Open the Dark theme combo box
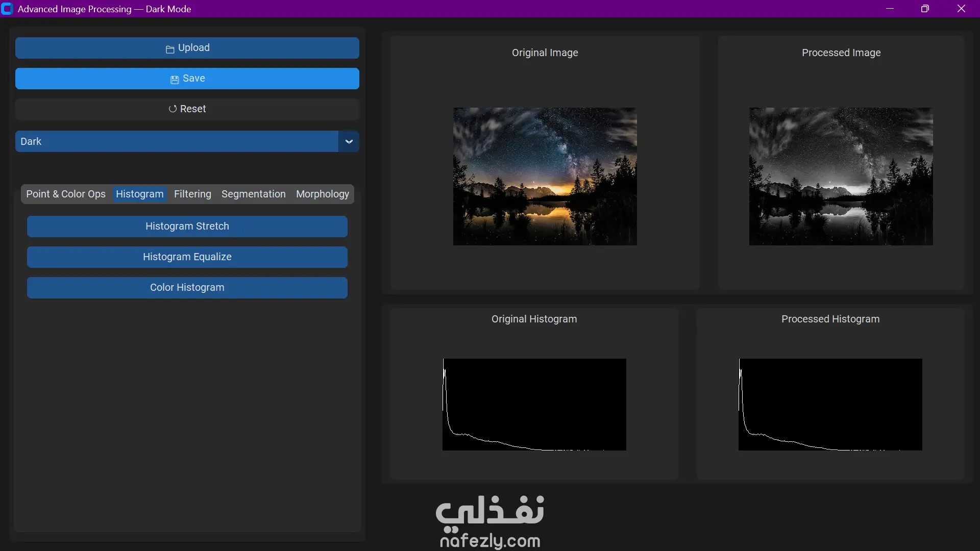Image resolution: width=980 pixels, height=551 pixels. click(x=177, y=141)
